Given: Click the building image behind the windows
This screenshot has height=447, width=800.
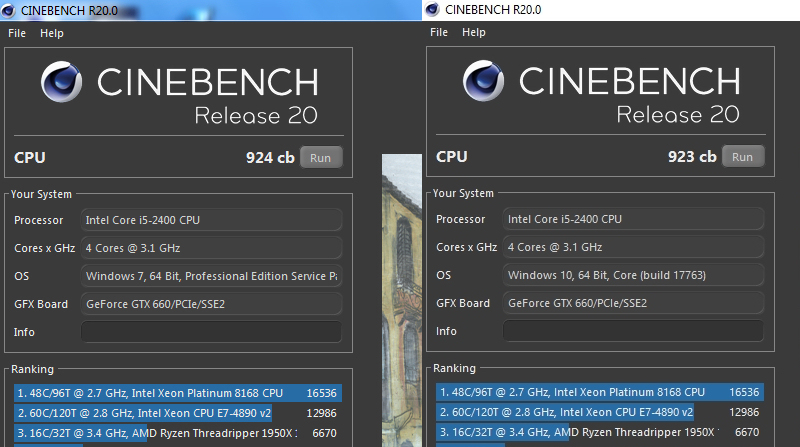Looking at the screenshot, I should 402,300.
